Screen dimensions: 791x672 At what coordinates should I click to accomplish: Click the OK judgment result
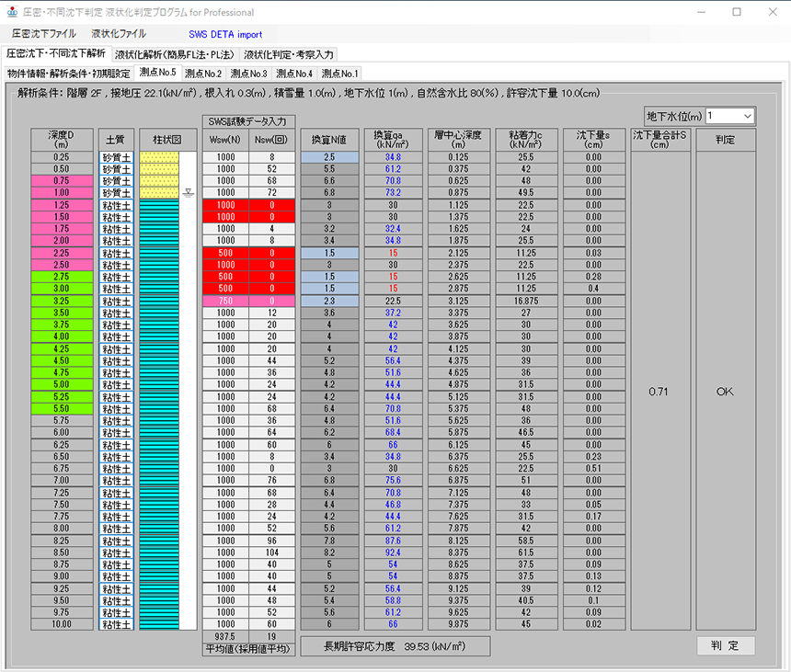click(x=725, y=392)
